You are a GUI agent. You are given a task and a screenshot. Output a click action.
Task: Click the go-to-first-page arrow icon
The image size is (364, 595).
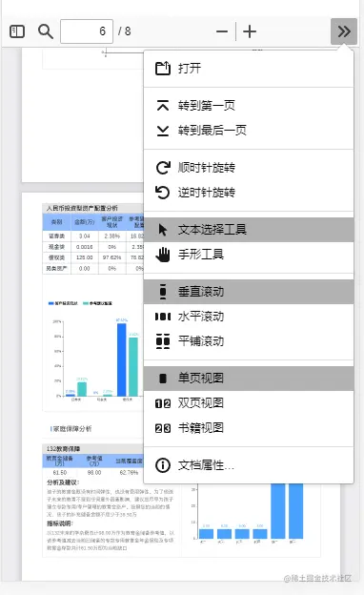tap(163, 106)
